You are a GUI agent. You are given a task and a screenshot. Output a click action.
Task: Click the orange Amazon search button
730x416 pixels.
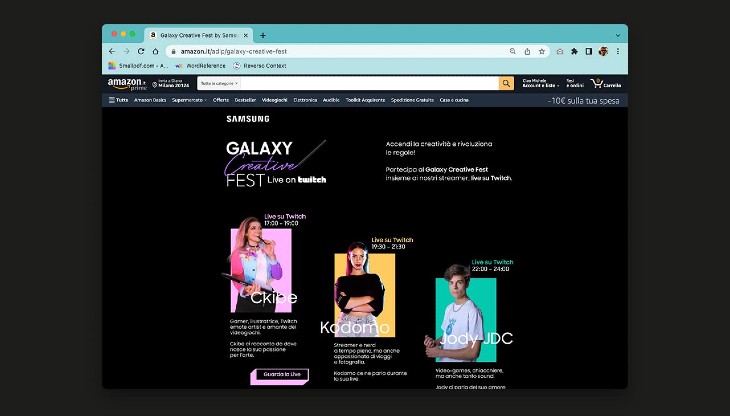506,83
